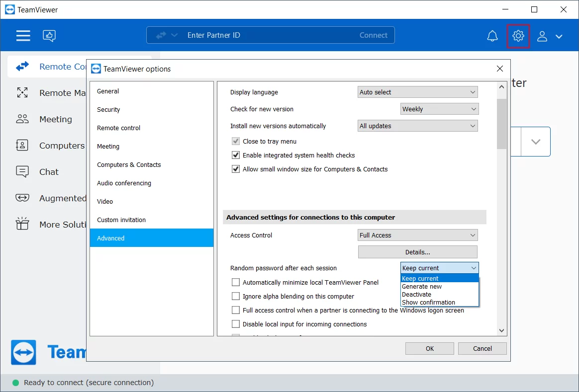579x392 pixels.
Task: Check Disable local input for incoming connections
Action: tap(236, 324)
